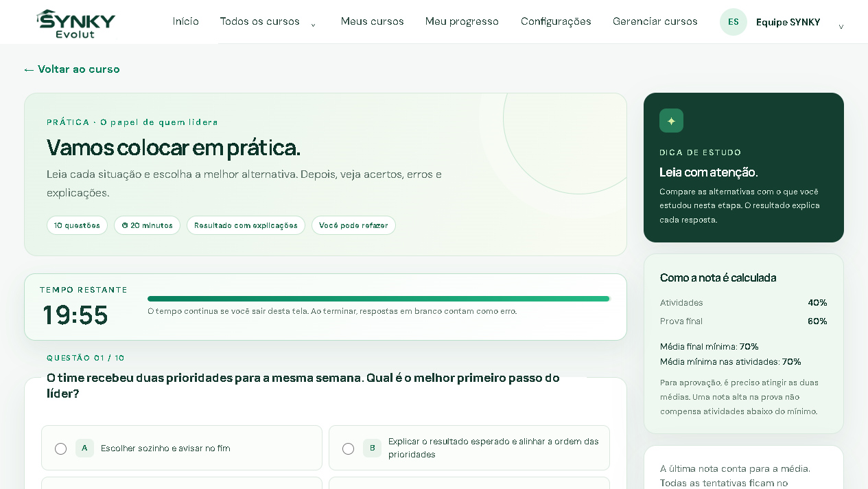Choose answer Explicar o resultado esperado
This screenshot has width=868, height=489.
(469, 448)
